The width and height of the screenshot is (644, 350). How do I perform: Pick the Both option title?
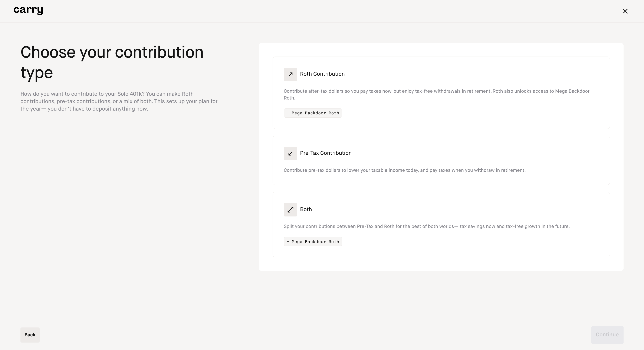tap(306, 209)
